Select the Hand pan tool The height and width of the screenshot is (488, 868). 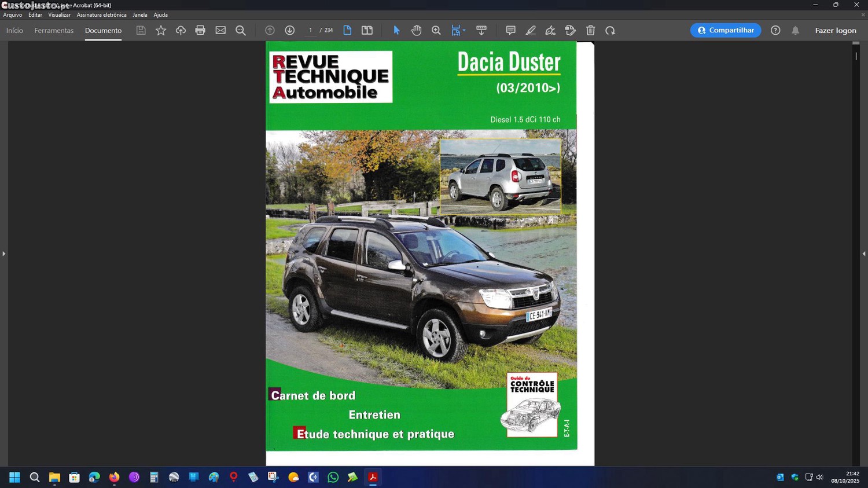[416, 31]
